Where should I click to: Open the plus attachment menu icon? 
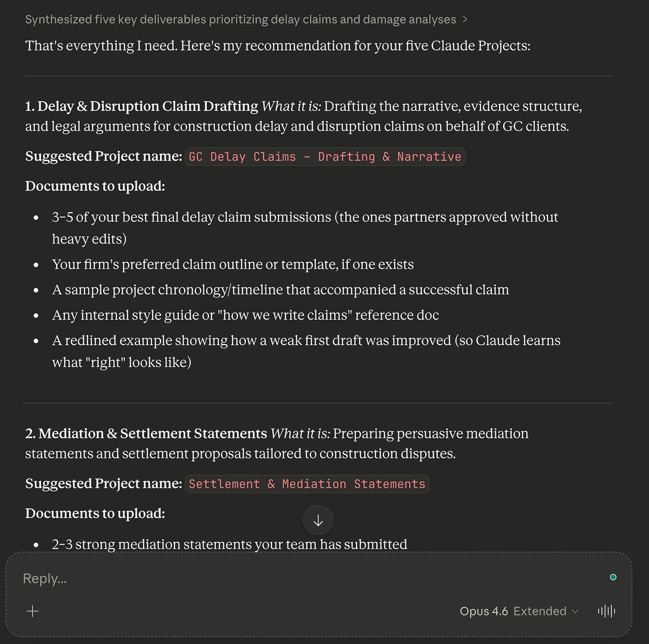click(33, 611)
